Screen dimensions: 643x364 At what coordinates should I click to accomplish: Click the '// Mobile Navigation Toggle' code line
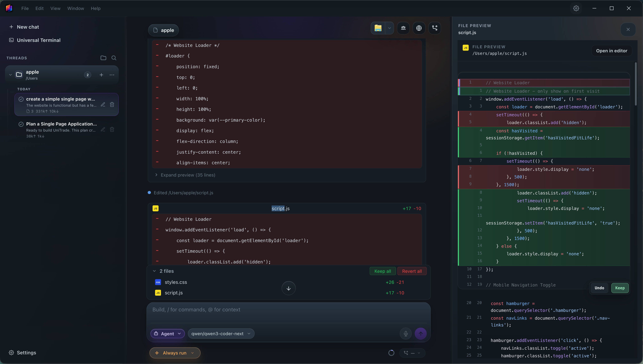click(x=520, y=285)
